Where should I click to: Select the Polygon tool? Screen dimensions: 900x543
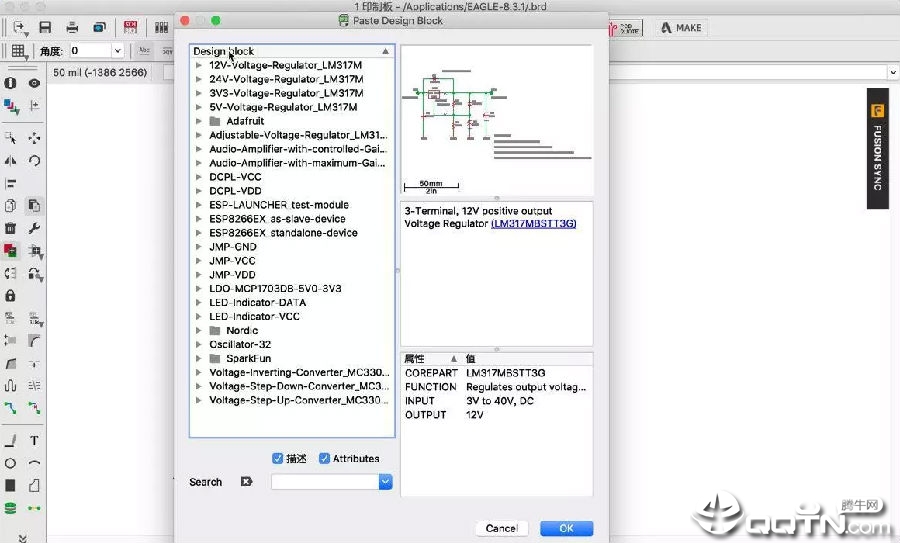coord(34,486)
